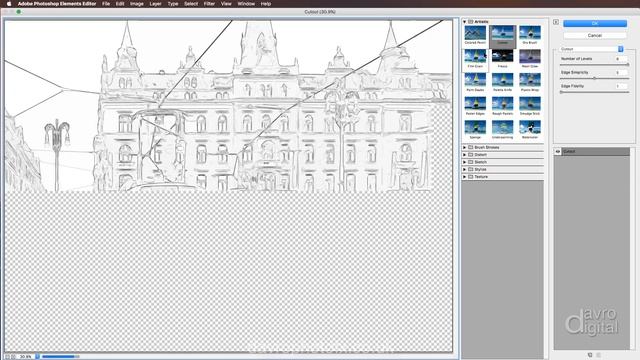The width and height of the screenshot is (640, 360).
Task: Click the Edge Fidelity value field
Action: pos(621,86)
